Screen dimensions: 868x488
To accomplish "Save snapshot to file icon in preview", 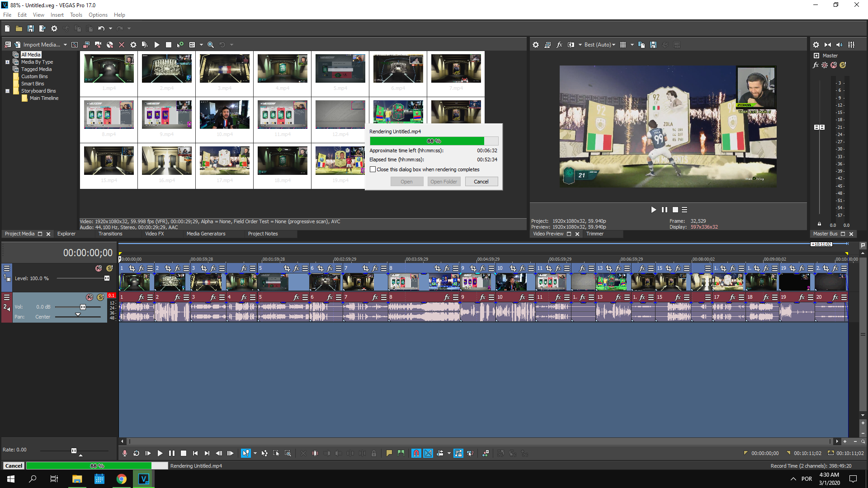I will click(653, 45).
